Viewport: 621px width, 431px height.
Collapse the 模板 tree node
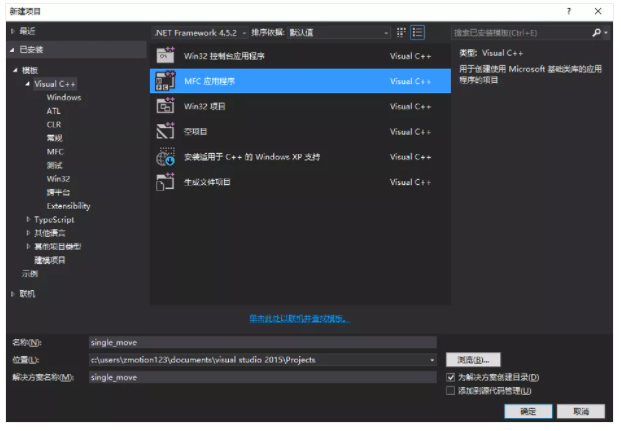[15, 70]
